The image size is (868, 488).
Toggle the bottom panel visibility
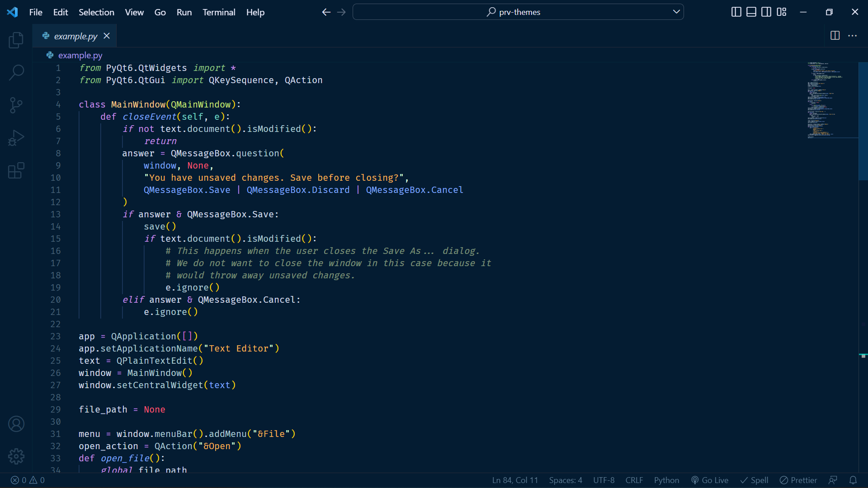751,12
